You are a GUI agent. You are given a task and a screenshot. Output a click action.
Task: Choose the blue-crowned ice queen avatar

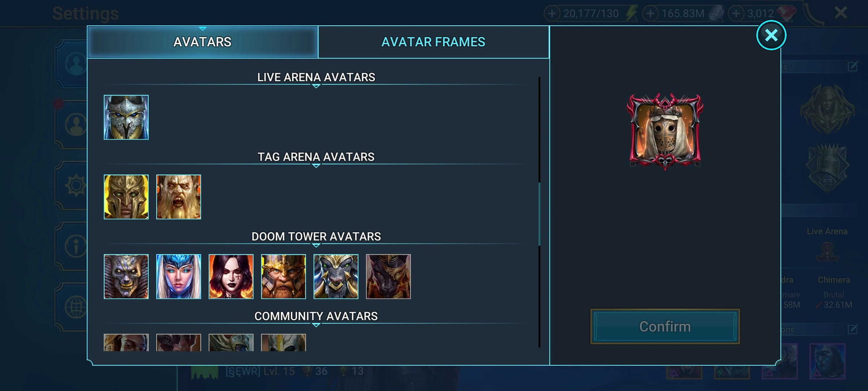179,277
